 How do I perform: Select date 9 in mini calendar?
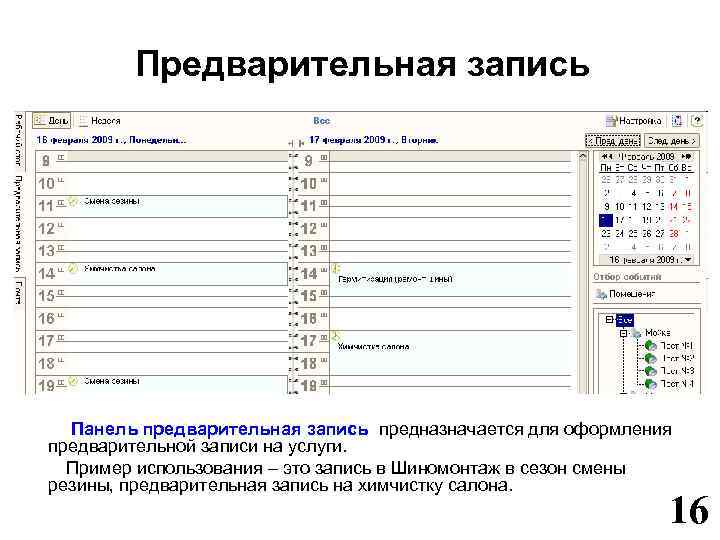(x=607, y=207)
